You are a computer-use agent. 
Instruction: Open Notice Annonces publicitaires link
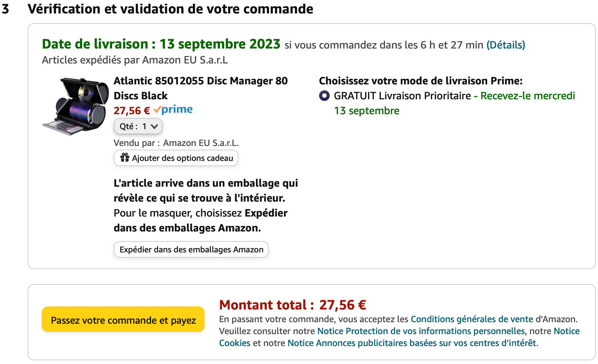click(411, 343)
